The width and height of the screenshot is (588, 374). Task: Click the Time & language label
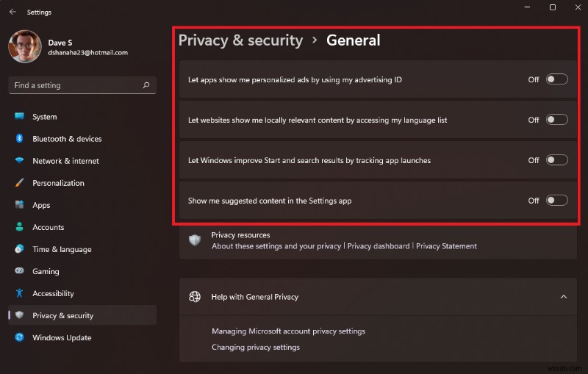tap(62, 249)
